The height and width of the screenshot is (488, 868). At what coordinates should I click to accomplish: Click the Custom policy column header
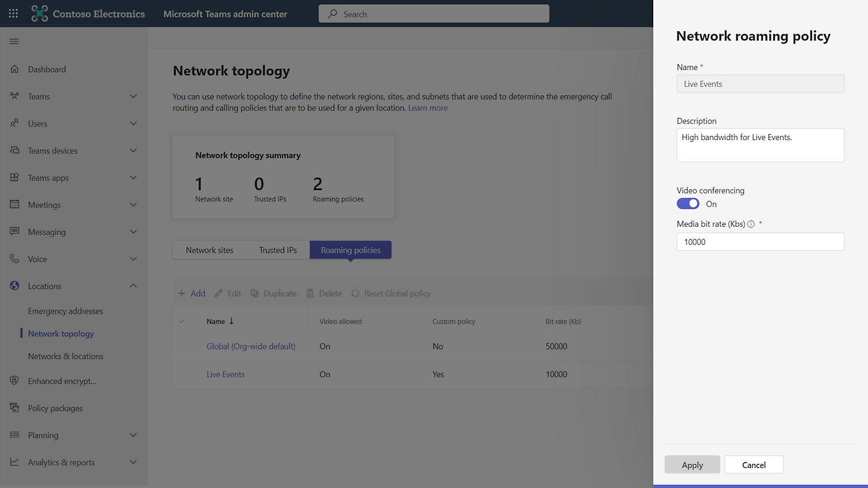(x=454, y=321)
